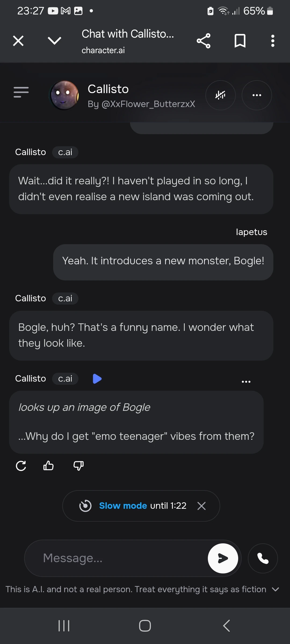The width and height of the screenshot is (290, 644).
Task: Dismiss the Slow mode notice
Action: tap(201, 506)
